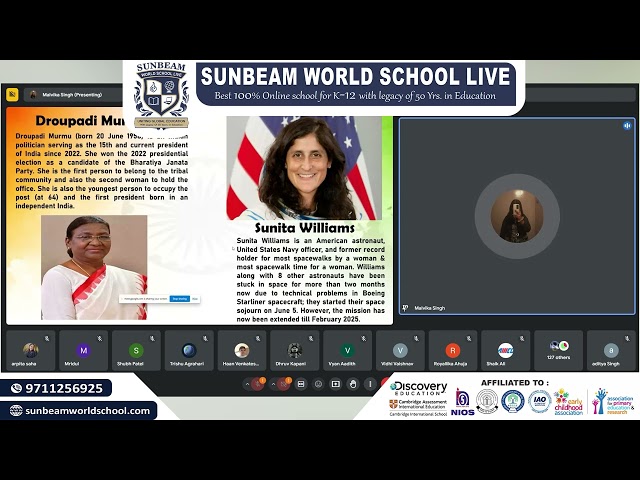
Task: Click the Present now screen share button
Action: coord(336,384)
